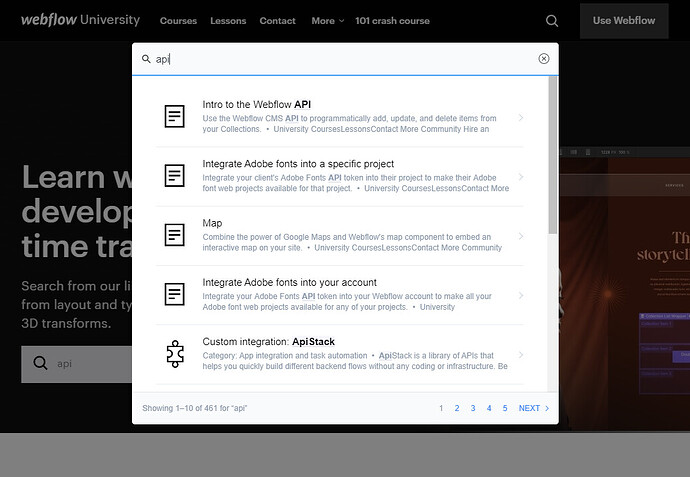
Task: Click document icon beside Intro to Webflow API
Action: [174, 116]
